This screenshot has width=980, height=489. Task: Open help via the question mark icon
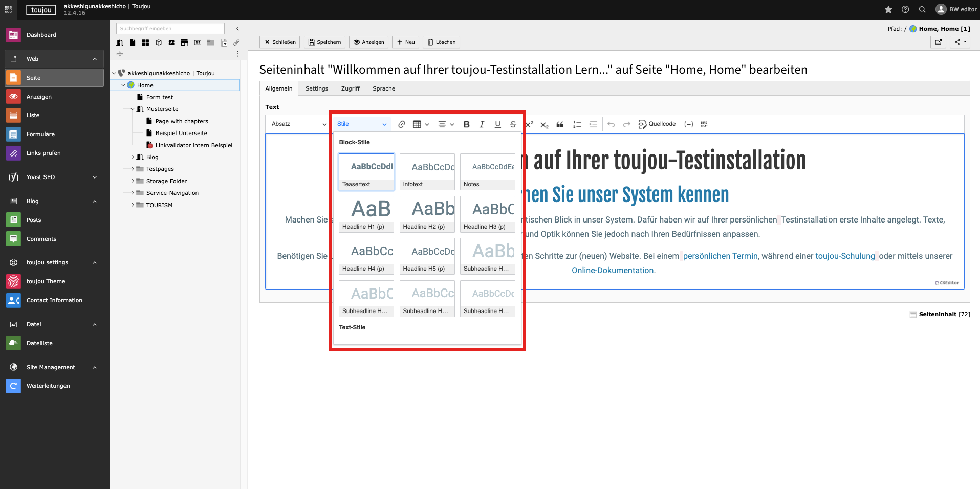pos(905,9)
